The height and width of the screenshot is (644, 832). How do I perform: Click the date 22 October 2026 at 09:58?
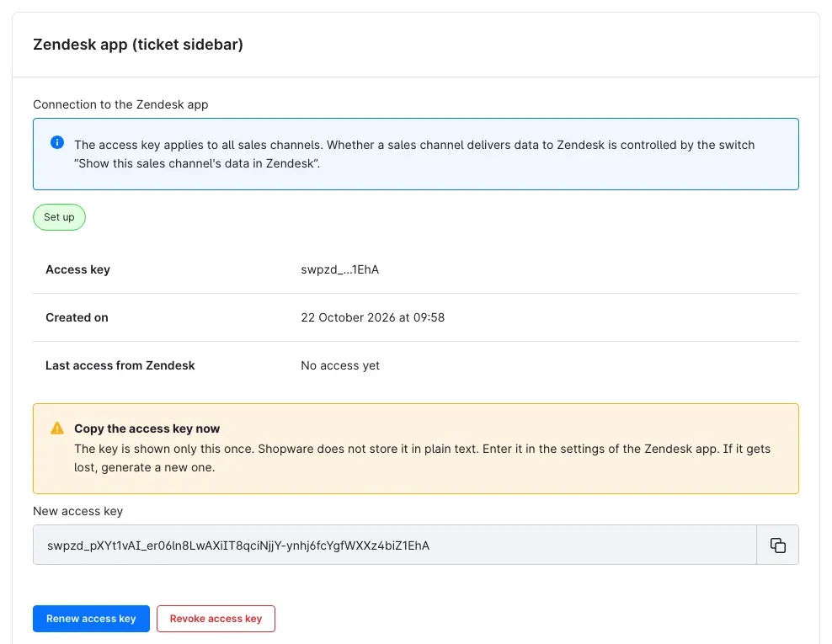(x=372, y=317)
